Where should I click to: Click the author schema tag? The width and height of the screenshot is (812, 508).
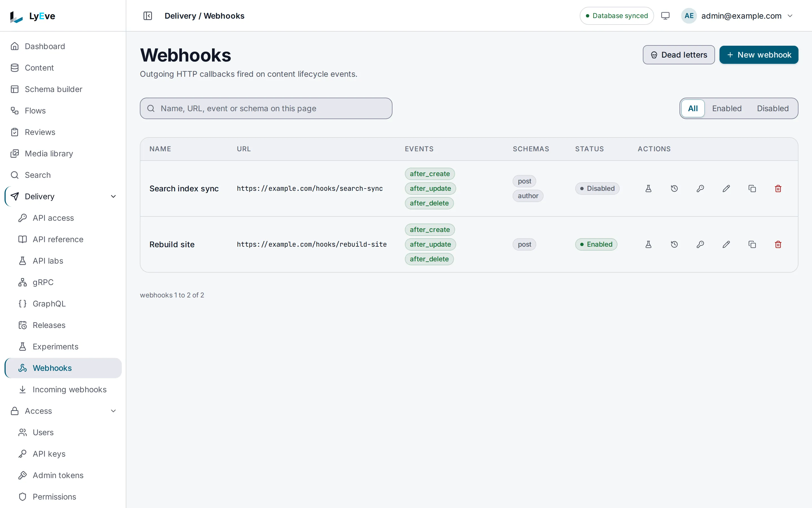[528, 196]
